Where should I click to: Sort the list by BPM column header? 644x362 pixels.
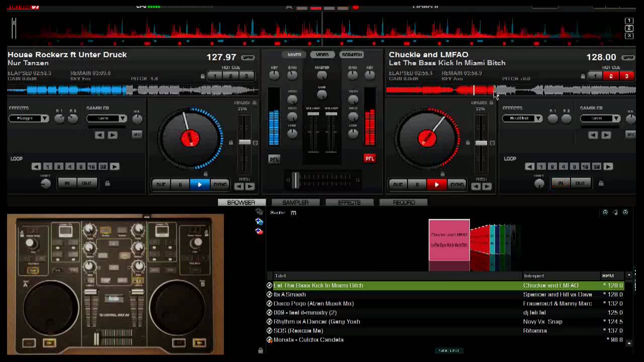point(608,276)
